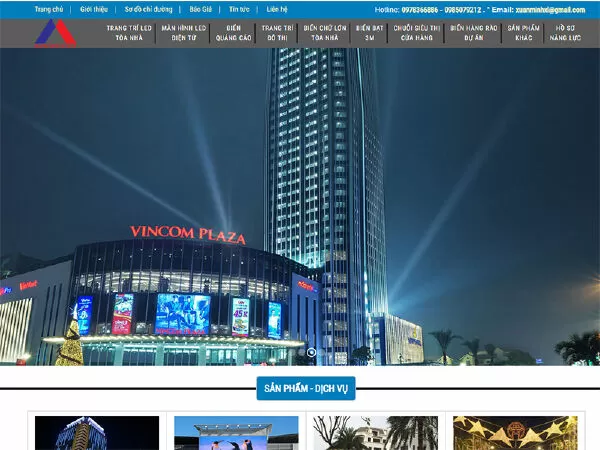This screenshot has width=600, height=450.
Task: Go to Sơ đồ chỉ đường link
Action: [148, 9]
